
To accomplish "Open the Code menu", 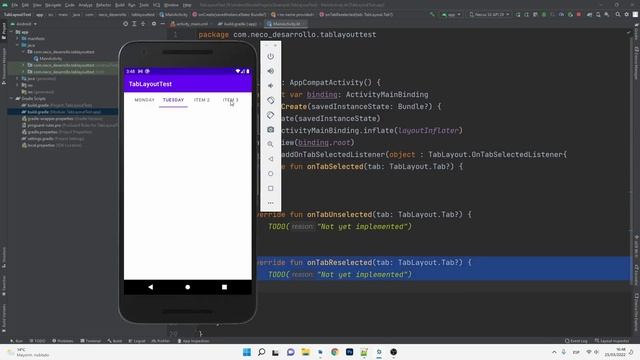I will [70, 5].
